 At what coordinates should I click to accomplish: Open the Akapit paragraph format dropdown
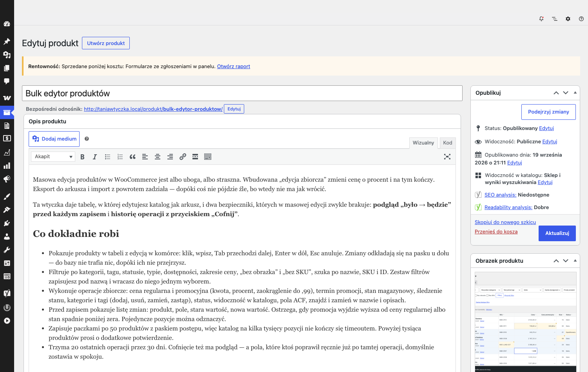(x=53, y=157)
